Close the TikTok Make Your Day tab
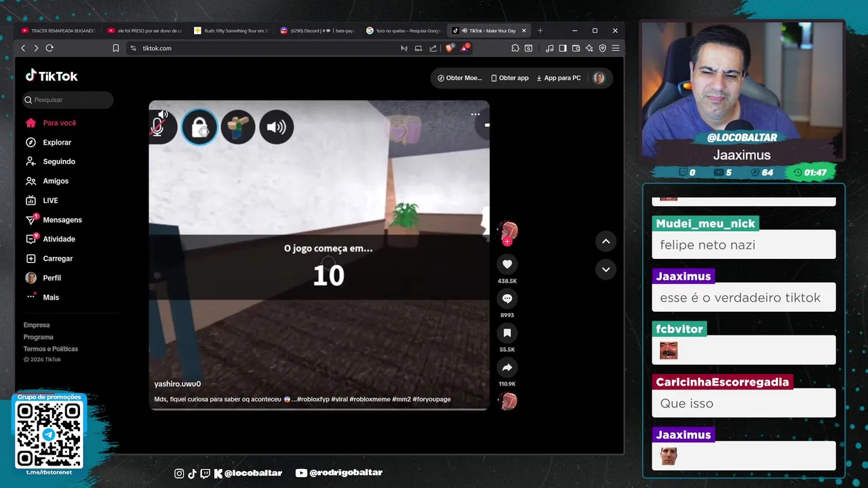This screenshot has height=488, width=868. click(524, 30)
